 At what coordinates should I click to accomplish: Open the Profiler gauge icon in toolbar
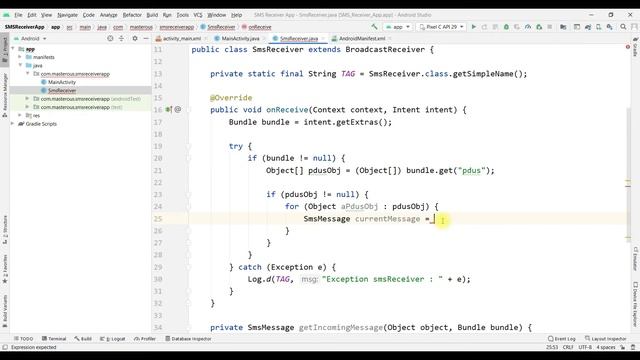[x=528, y=27]
